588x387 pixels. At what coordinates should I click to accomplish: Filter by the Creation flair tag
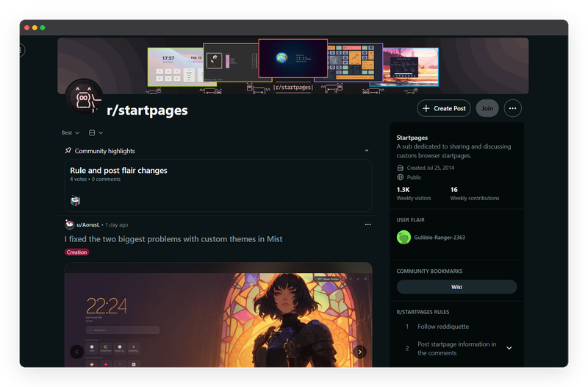[x=77, y=252]
